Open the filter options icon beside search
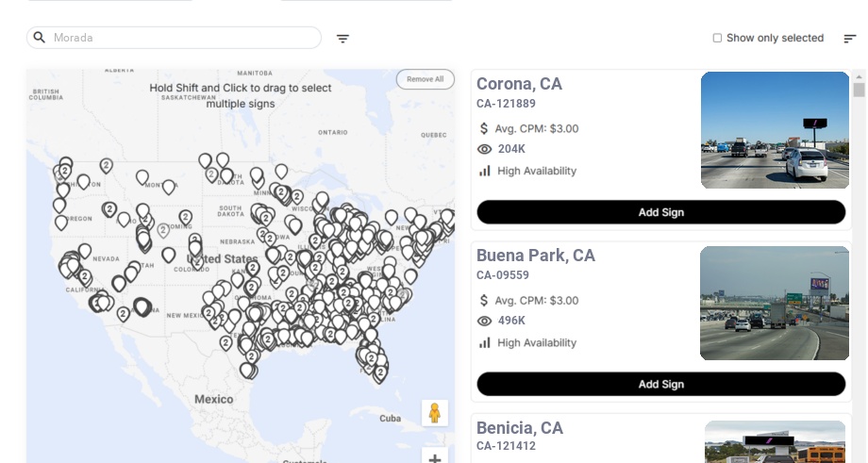This screenshot has width=868, height=463. pyautogui.click(x=342, y=39)
